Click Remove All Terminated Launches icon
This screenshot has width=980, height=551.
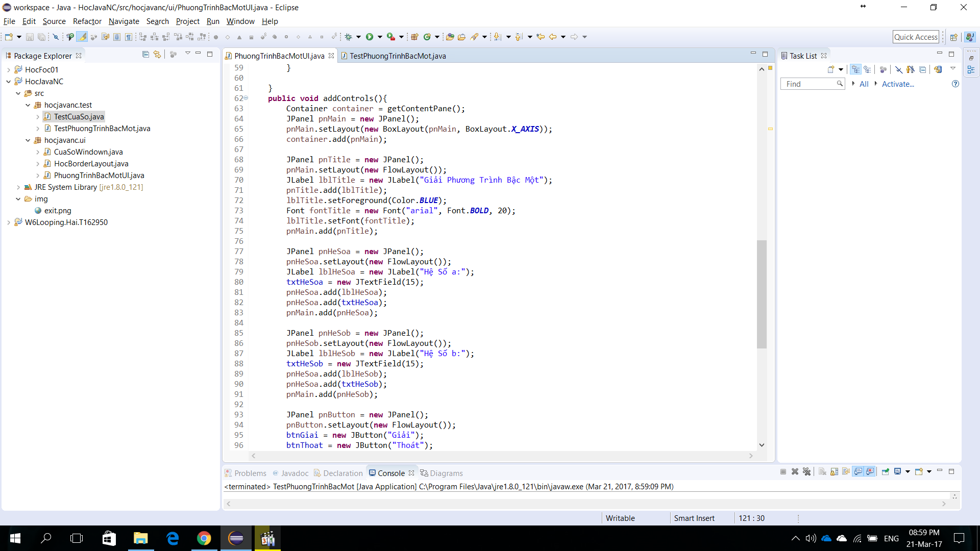pos(806,472)
